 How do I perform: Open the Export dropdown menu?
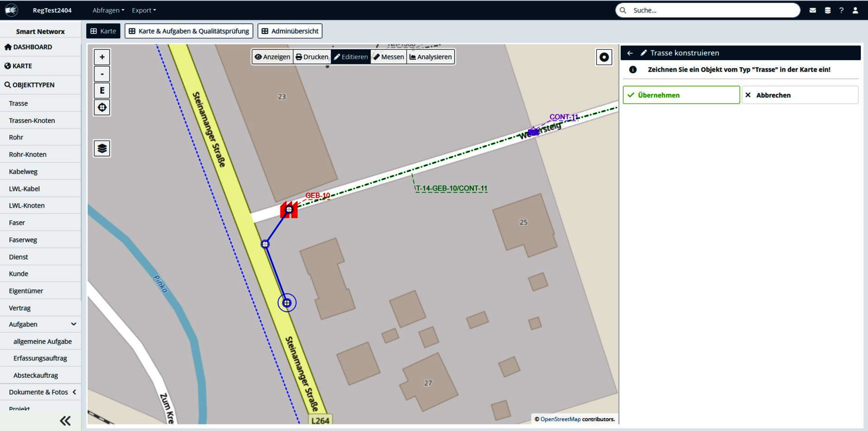(x=144, y=10)
